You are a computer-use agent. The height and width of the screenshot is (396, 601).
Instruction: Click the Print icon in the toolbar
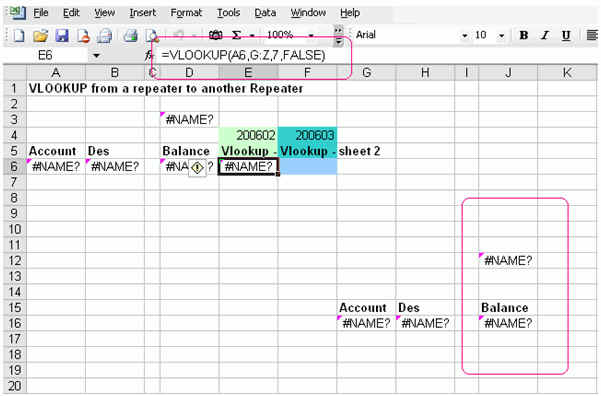[130, 36]
